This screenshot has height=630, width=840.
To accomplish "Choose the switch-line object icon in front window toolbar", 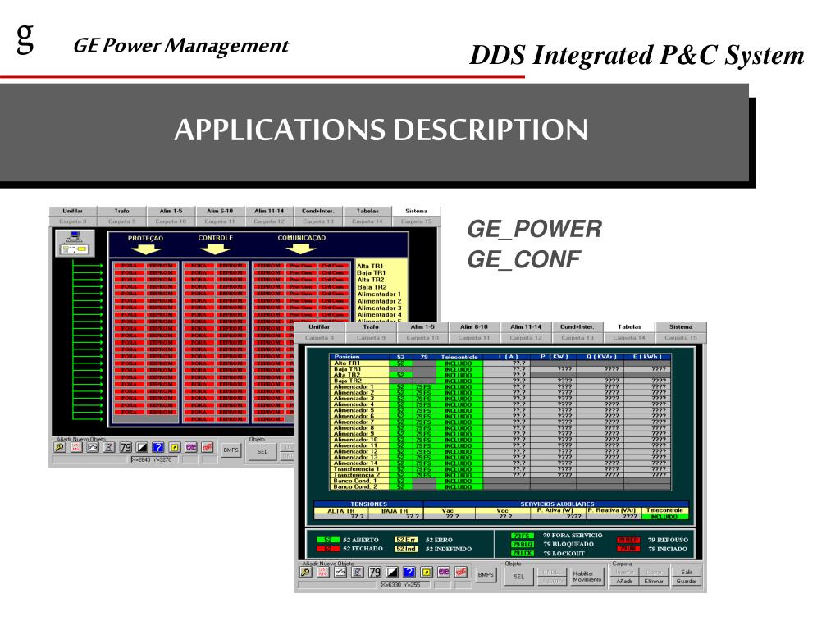I will [340, 572].
